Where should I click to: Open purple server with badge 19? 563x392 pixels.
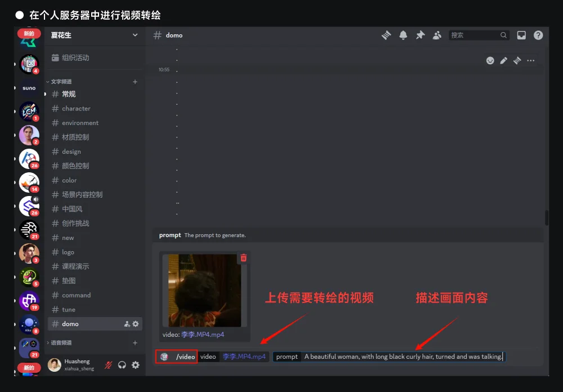pyautogui.click(x=29, y=301)
